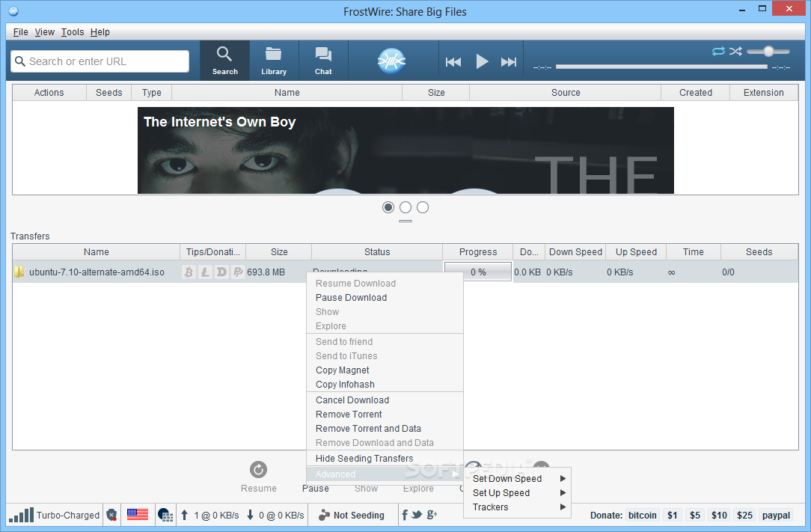811x532 pixels.
Task: Donate $5 button
Action: [x=694, y=515]
